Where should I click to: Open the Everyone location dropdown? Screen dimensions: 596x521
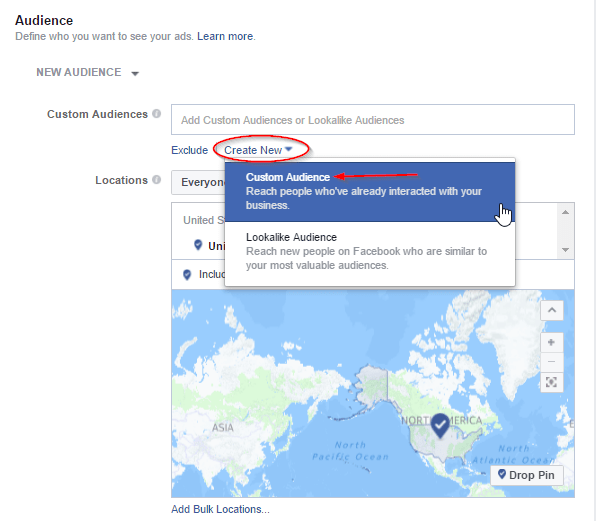point(198,182)
